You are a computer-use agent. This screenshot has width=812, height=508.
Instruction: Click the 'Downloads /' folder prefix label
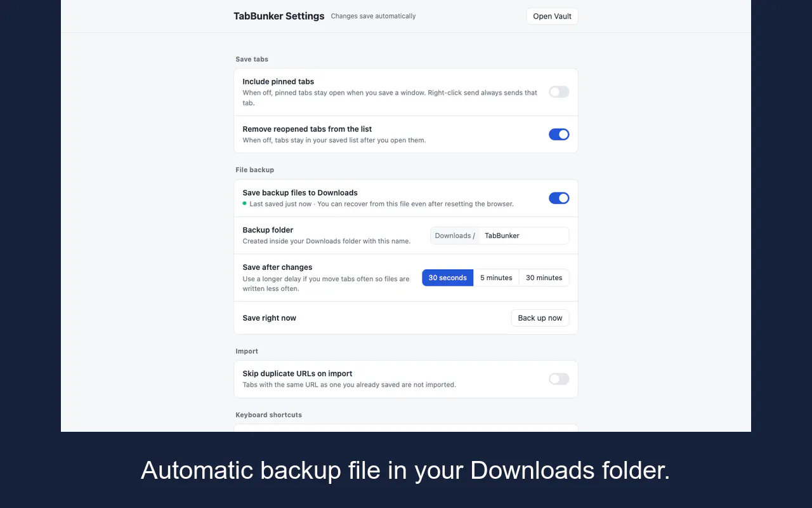click(x=455, y=236)
